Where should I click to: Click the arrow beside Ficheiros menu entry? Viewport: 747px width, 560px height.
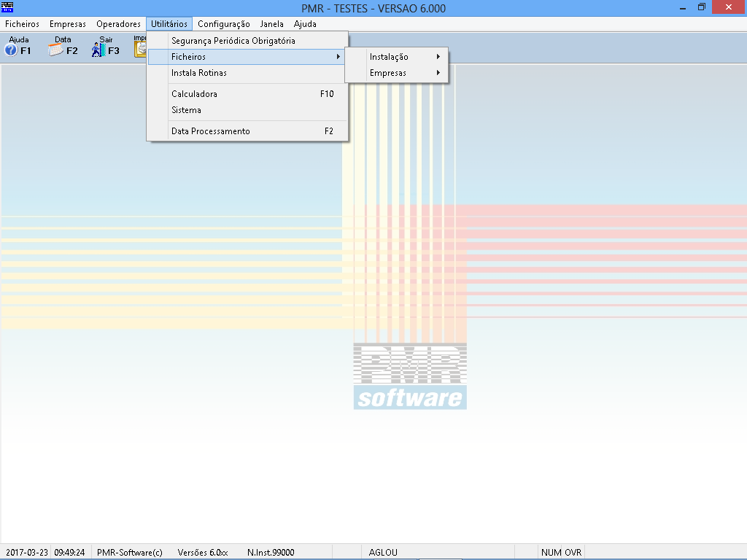[338, 57]
